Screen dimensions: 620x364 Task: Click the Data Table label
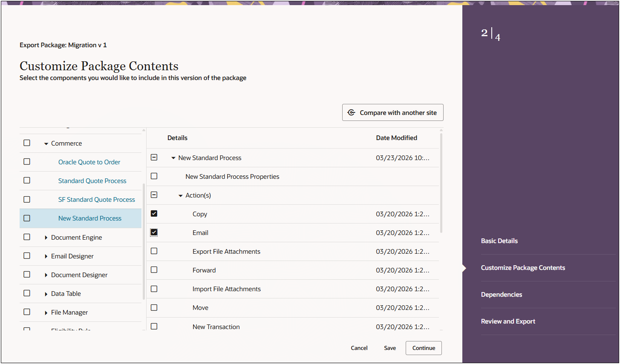point(66,293)
